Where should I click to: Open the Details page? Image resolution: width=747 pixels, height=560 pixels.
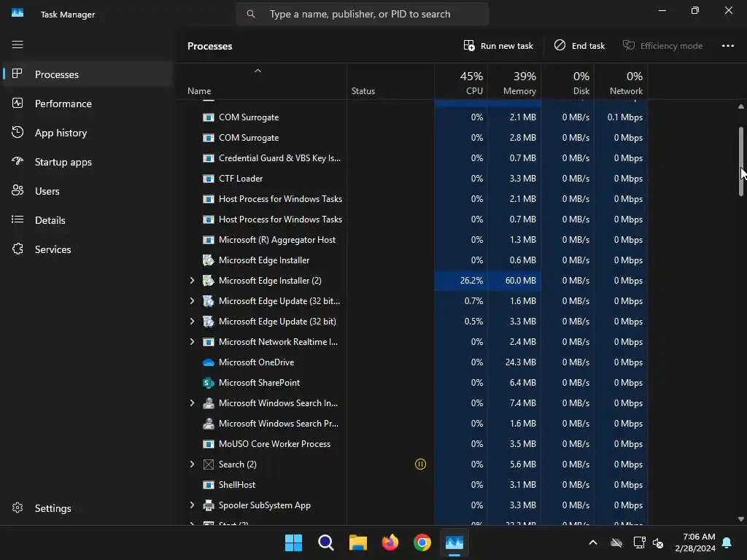pos(88,220)
